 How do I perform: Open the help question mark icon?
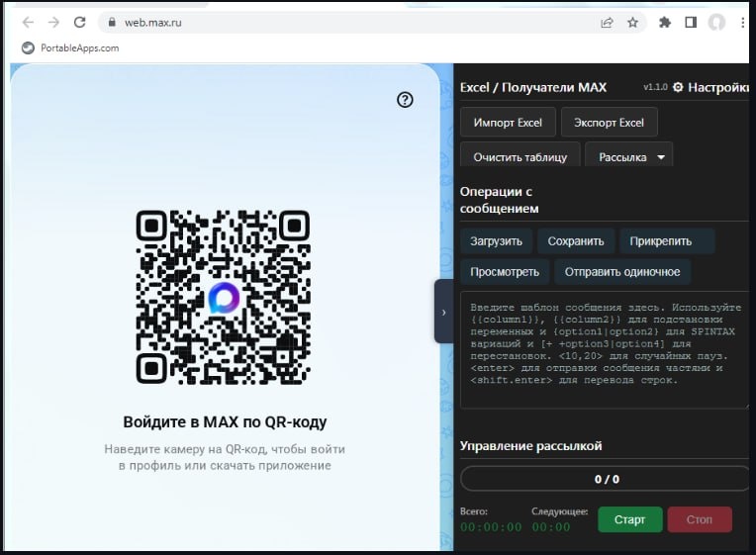(x=405, y=100)
